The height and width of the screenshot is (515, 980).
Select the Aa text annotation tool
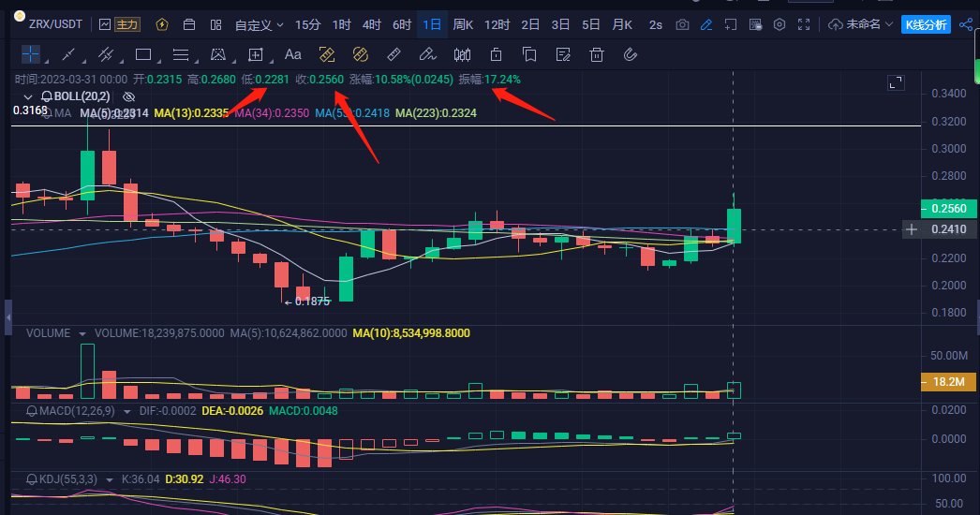(292, 54)
